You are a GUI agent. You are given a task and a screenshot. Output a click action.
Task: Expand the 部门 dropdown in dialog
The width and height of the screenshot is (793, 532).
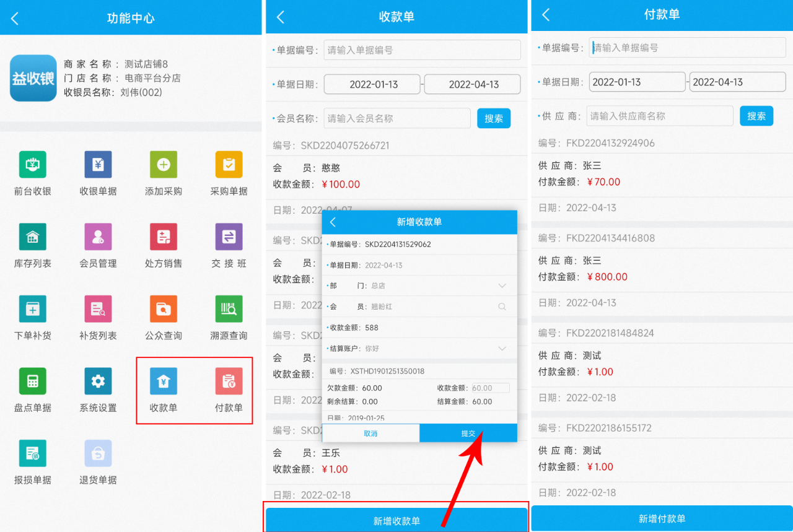click(x=502, y=286)
